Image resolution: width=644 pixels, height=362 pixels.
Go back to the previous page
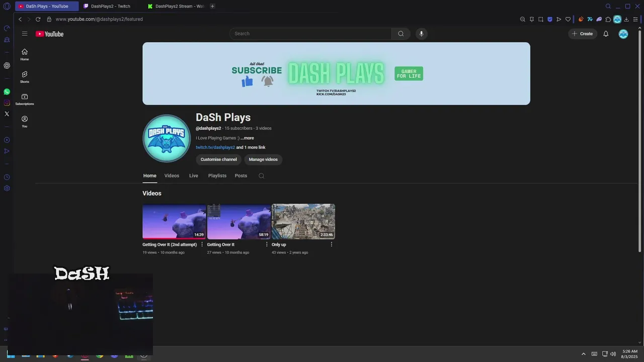pyautogui.click(x=20, y=19)
